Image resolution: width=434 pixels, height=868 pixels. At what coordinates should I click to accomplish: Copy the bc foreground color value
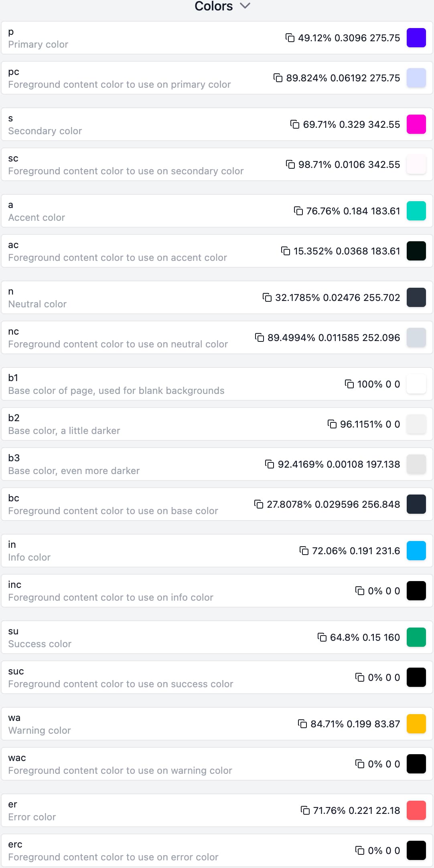[258, 504]
